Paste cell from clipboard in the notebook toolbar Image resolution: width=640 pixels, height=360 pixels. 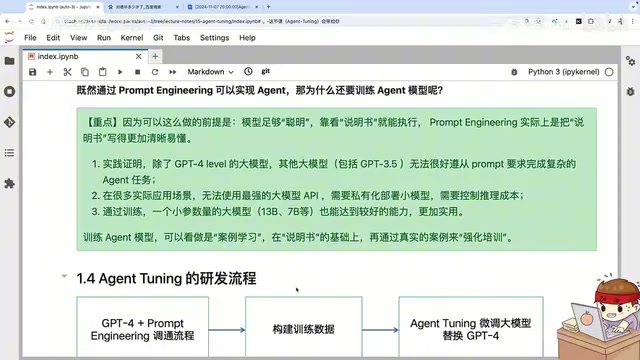coord(102,72)
